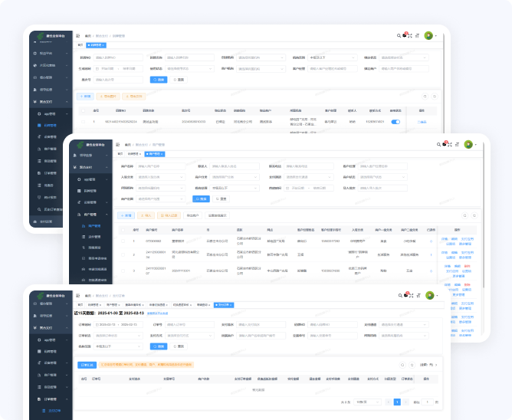Check row 2 checkbox in middle window table

coord(123,254)
